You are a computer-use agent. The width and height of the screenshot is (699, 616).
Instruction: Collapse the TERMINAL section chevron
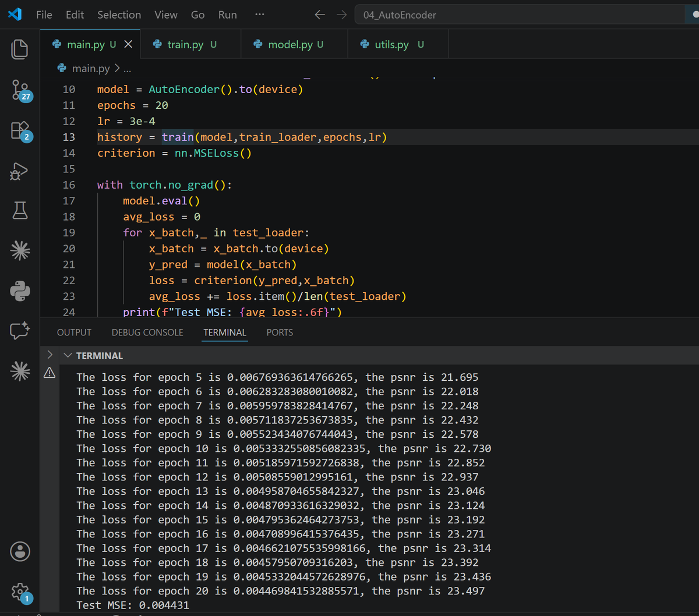point(68,356)
